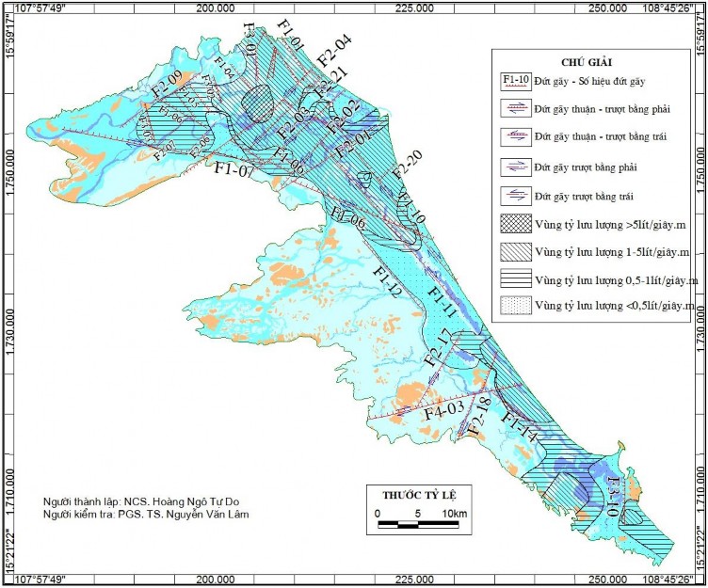Click the F2-20 fault label

tap(407, 167)
